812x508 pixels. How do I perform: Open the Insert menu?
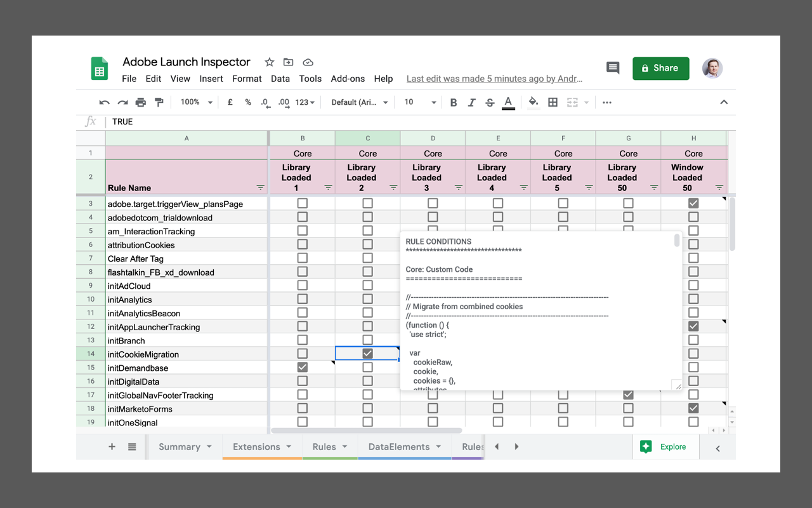[211, 79]
